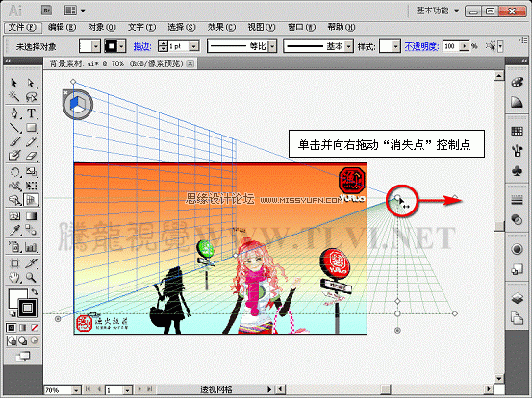The height and width of the screenshot is (398, 532).
Task: Expand the stroke weight 1 pt dropdown
Action: coord(194,46)
